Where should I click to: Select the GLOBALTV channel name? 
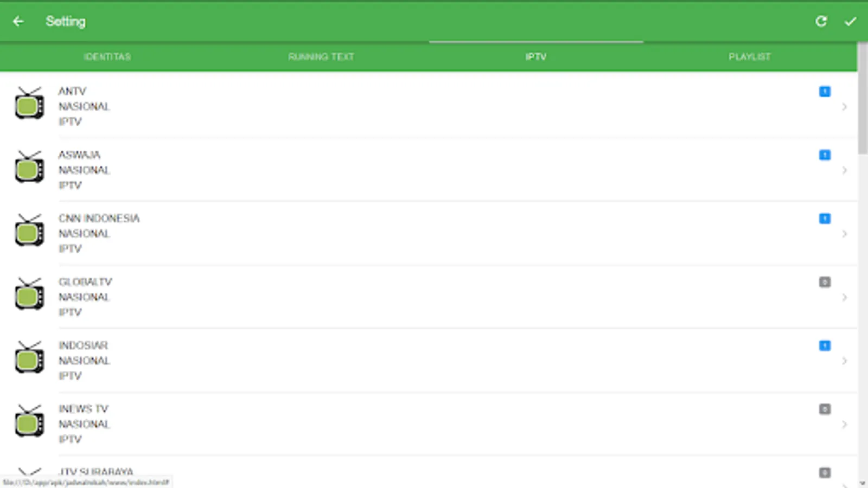tap(85, 281)
